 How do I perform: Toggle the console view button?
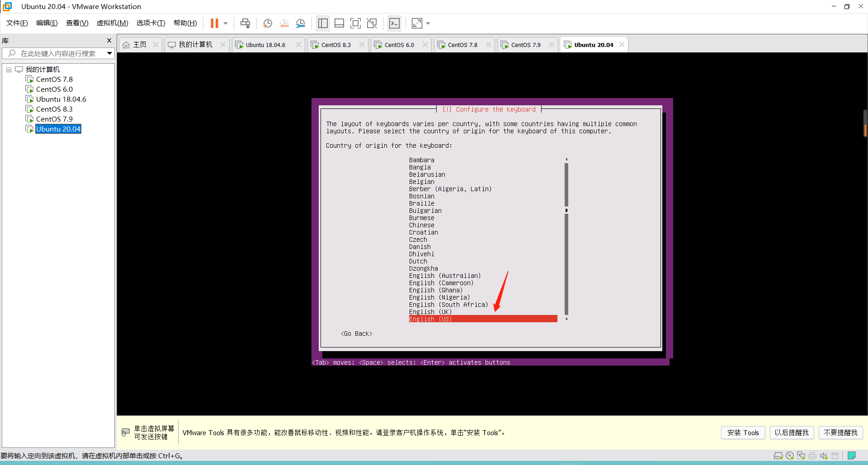pyautogui.click(x=394, y=23)
